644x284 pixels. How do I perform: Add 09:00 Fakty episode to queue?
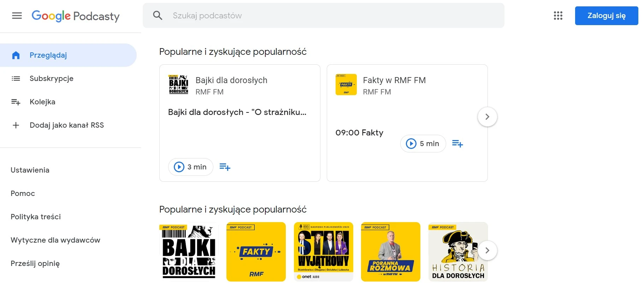pos(457,144)
